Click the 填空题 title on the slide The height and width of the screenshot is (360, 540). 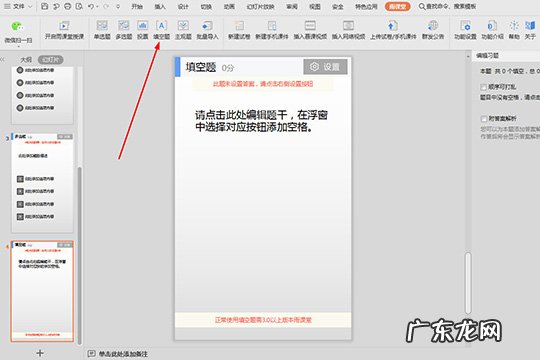coord(201,67)
